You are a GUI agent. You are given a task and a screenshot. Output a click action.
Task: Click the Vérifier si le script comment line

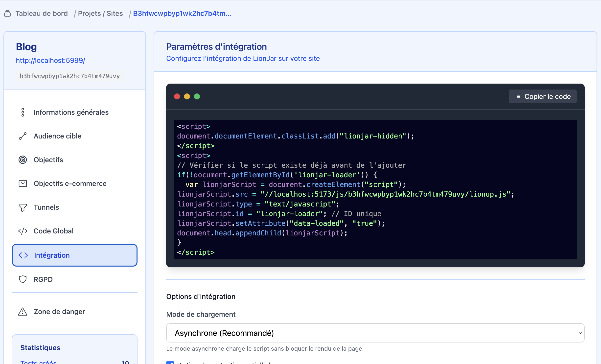(292, 165)
